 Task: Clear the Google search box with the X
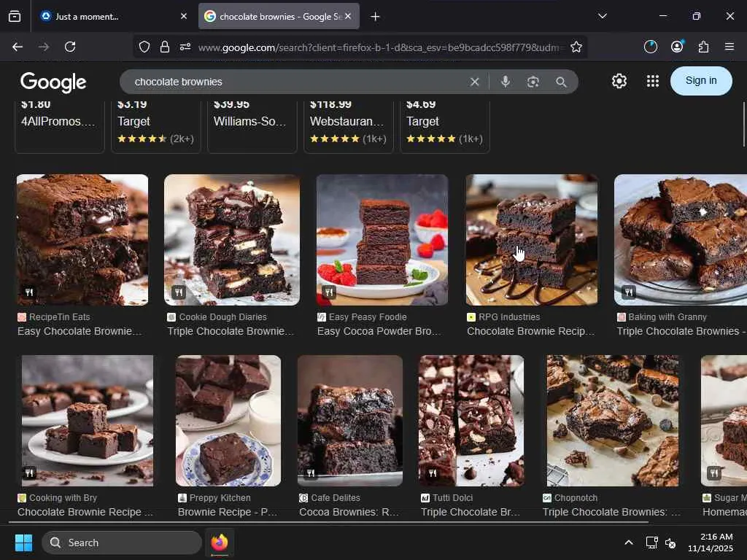[474, 82]
